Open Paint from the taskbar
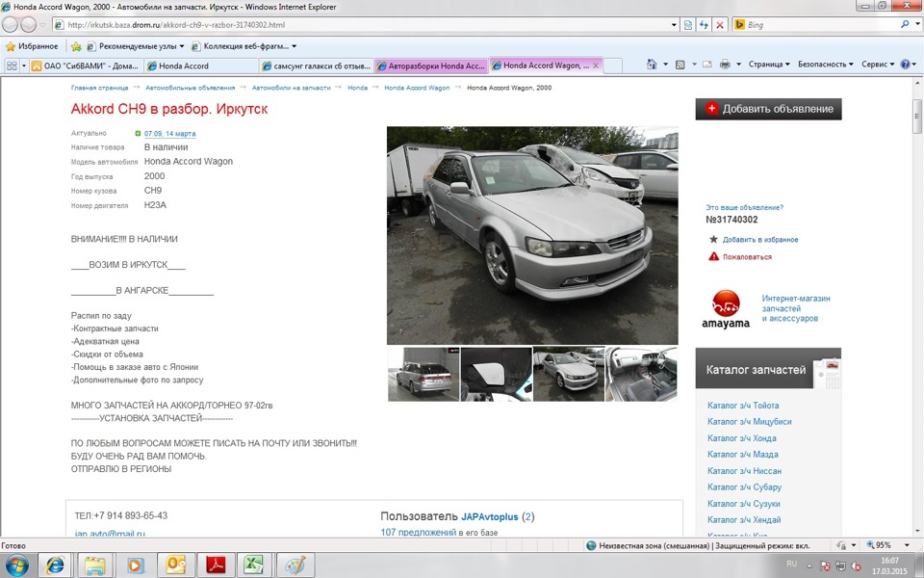The image size is (924, 578). click(295, 565)
